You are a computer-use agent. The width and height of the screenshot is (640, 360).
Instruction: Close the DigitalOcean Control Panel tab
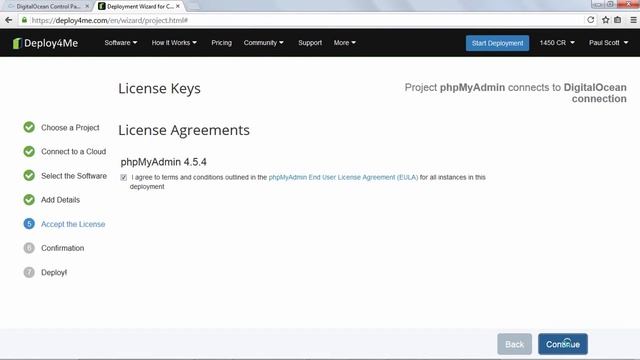[x=87, y=6]
